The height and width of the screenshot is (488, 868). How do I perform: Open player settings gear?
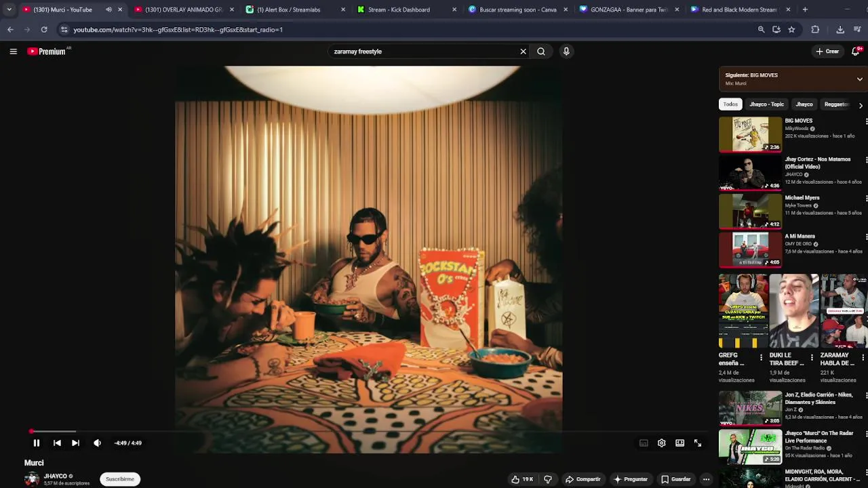pyautogui.click(x=662, y=443)
